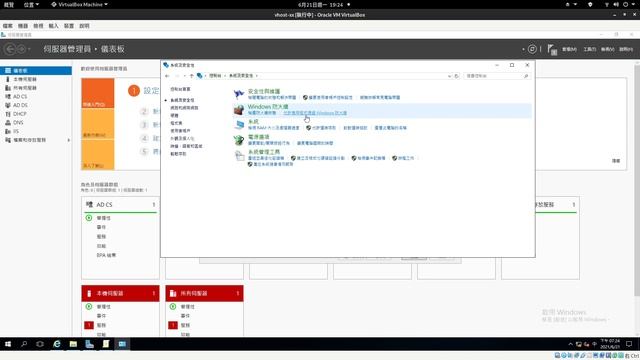The width and height of the screenshot is (640, 360).
Task: Open Server Manager Tools menu
Action: pos(589,49)
